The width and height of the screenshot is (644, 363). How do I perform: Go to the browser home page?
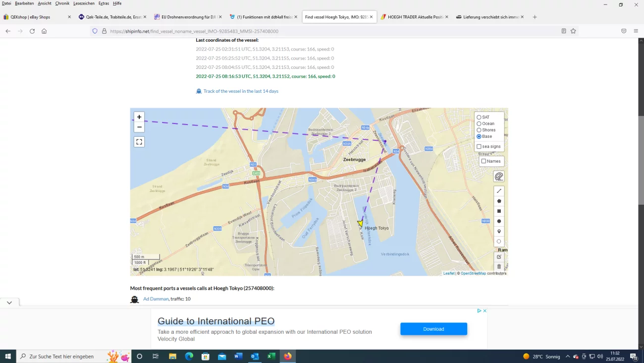tap(44, 31)
